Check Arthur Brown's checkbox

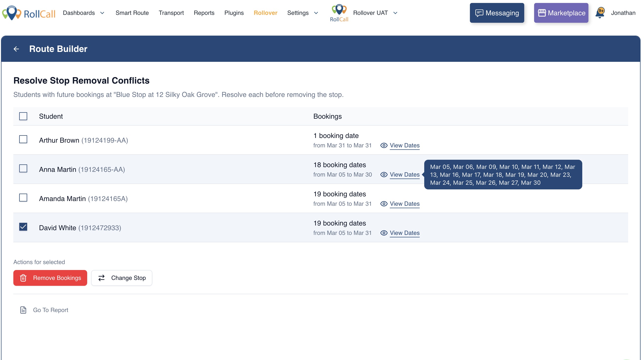[x=23, y=139]
